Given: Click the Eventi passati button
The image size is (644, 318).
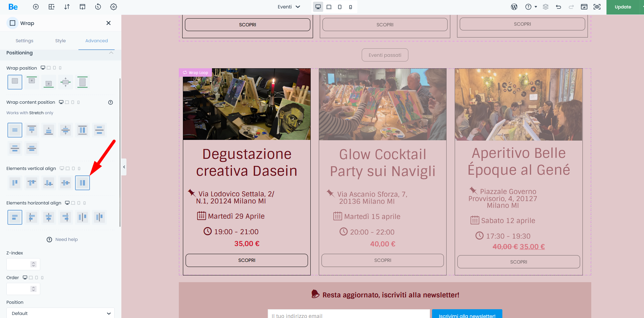Looking at the screenshot, I should pyautogui.click(x=385, y=55).
